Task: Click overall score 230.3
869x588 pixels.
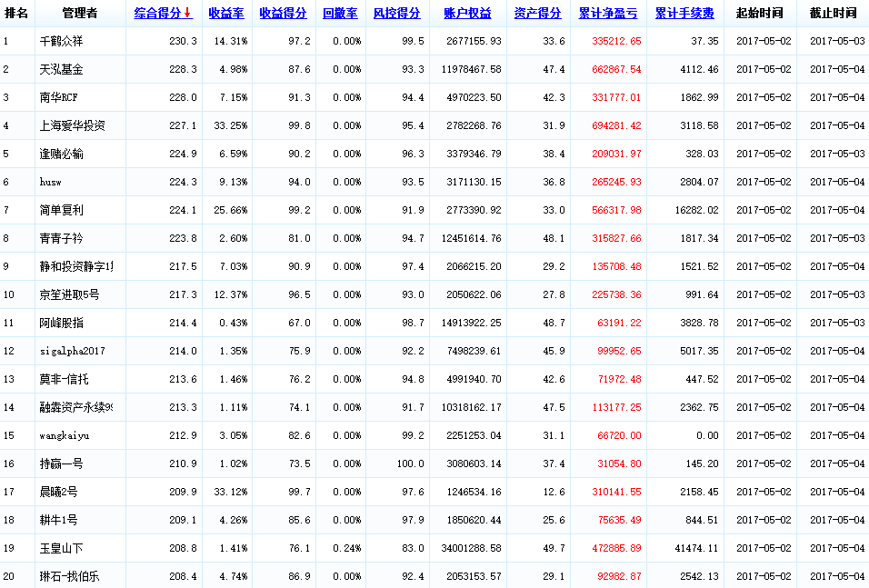Action: [183, 41]
